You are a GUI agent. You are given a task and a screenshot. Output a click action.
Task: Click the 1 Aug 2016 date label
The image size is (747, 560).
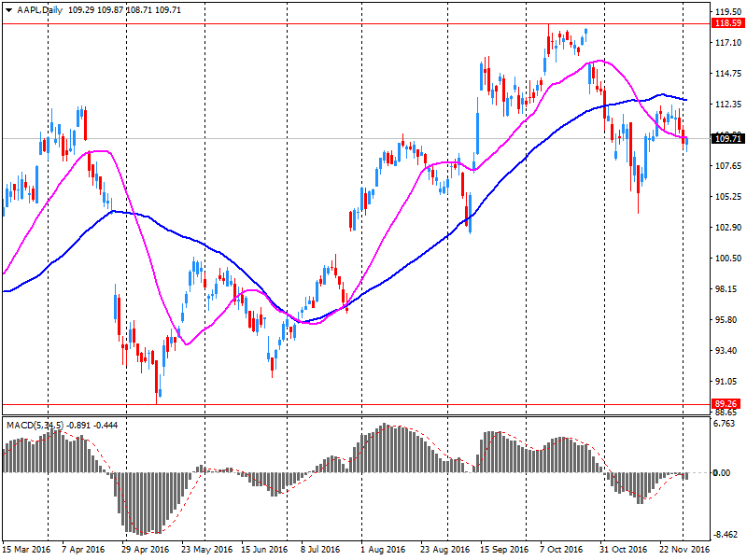click(383, 549)
